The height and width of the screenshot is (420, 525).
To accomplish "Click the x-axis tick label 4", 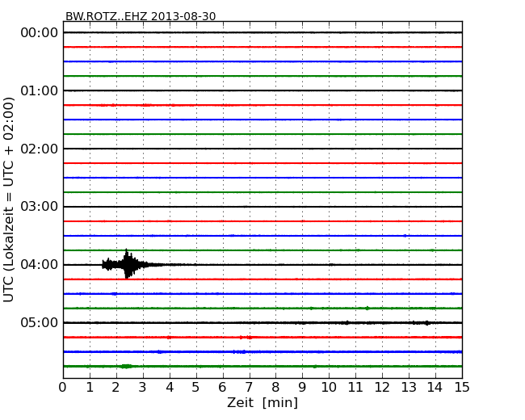I will (170, 388).
